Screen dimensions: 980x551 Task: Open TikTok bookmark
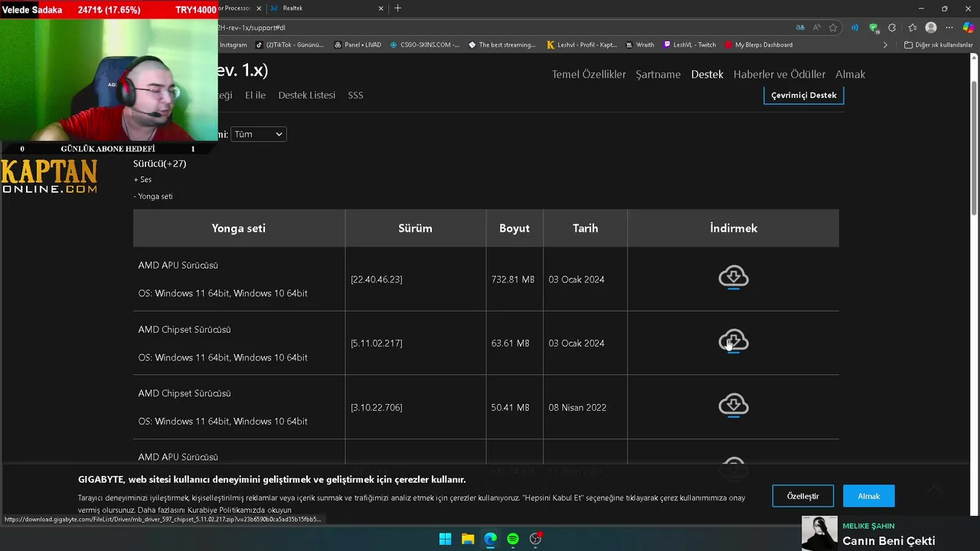click(x=289, y=45)
